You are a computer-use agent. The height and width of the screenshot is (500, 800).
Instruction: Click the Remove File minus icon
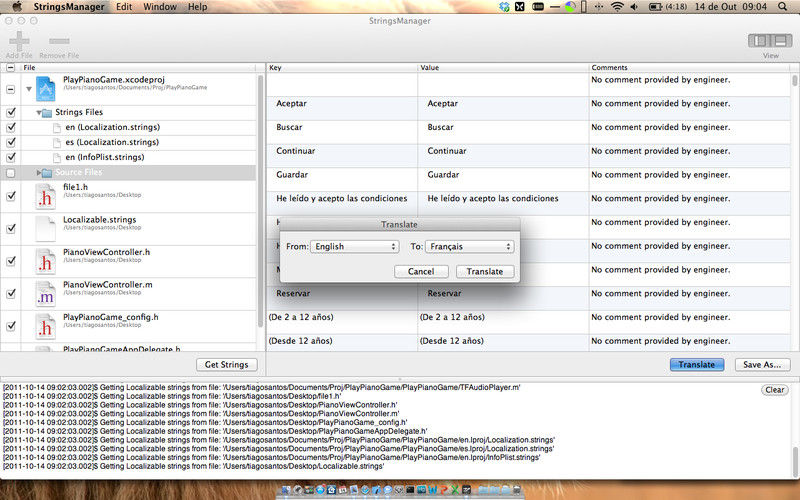click(x=59, y=41)
